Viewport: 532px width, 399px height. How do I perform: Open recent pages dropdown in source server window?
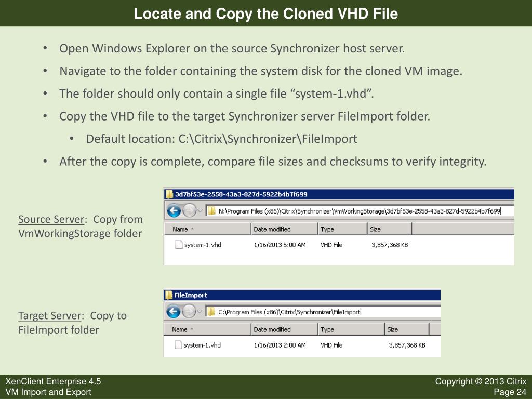(200, 211)
